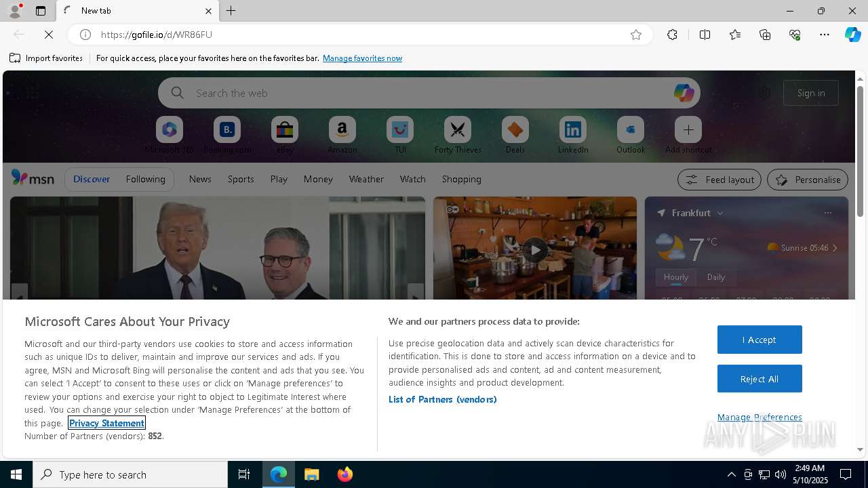Launch Firefox from the taskbar
This screenshot has height=488, width=868.
pos(345,474)
